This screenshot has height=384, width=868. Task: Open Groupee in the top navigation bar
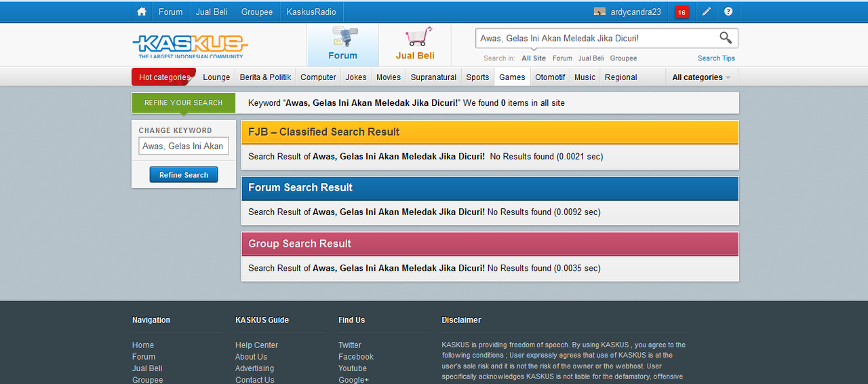(257, 12)
